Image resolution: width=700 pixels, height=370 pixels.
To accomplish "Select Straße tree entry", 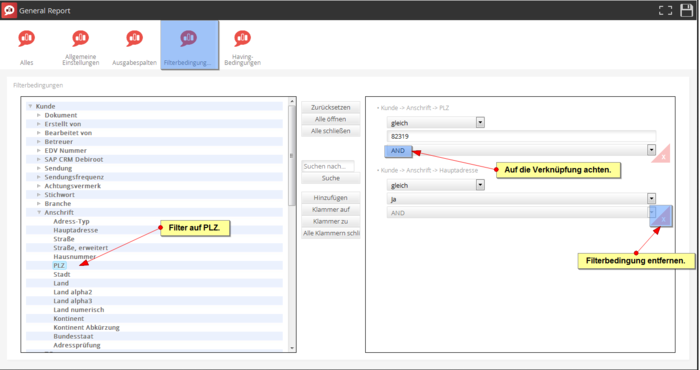I will point(64,239).
